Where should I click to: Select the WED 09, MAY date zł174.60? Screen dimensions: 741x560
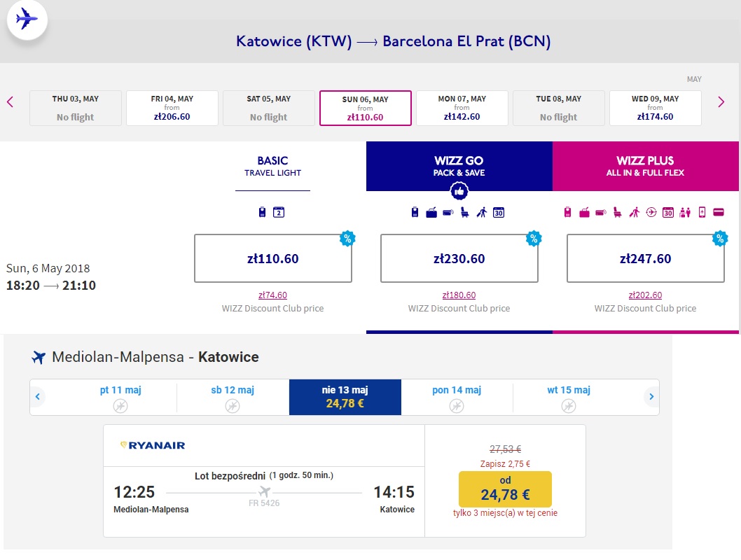tap(655, 108)
